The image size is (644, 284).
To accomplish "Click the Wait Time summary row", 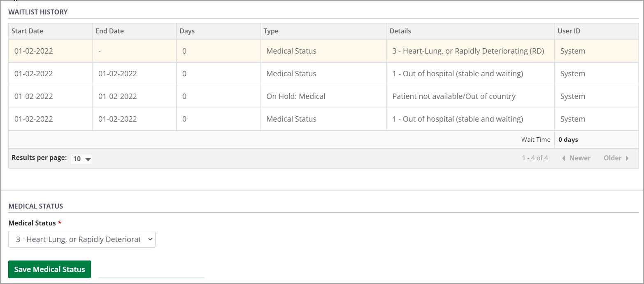I will coord(536,139).
